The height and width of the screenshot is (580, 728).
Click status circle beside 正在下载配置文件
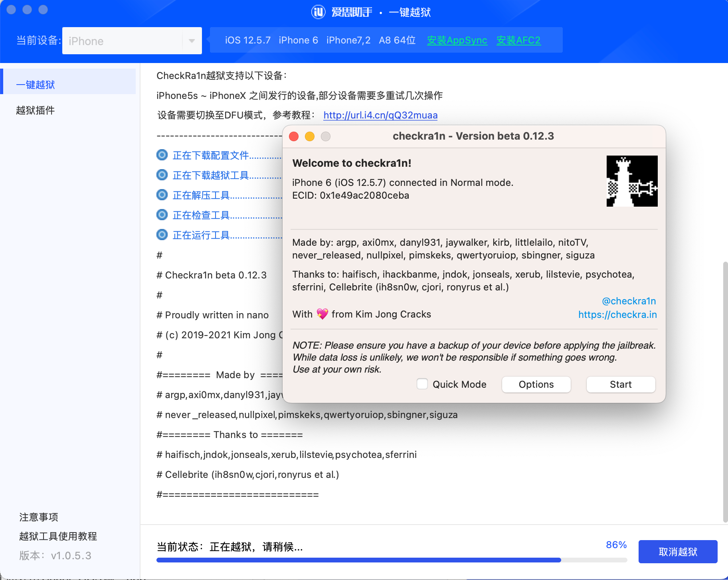coord(162,155)
